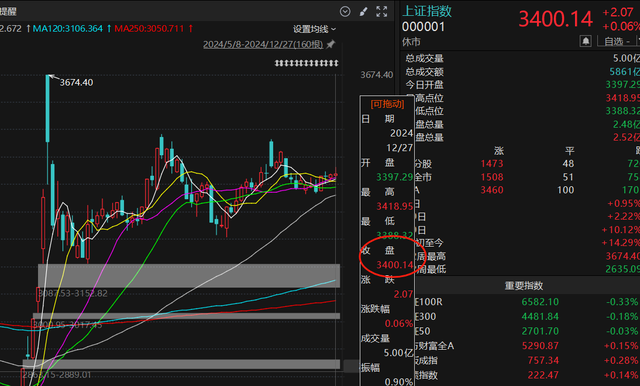Click the +2.07 change value in header
This screenshot has height=386, width=640.
618,12
